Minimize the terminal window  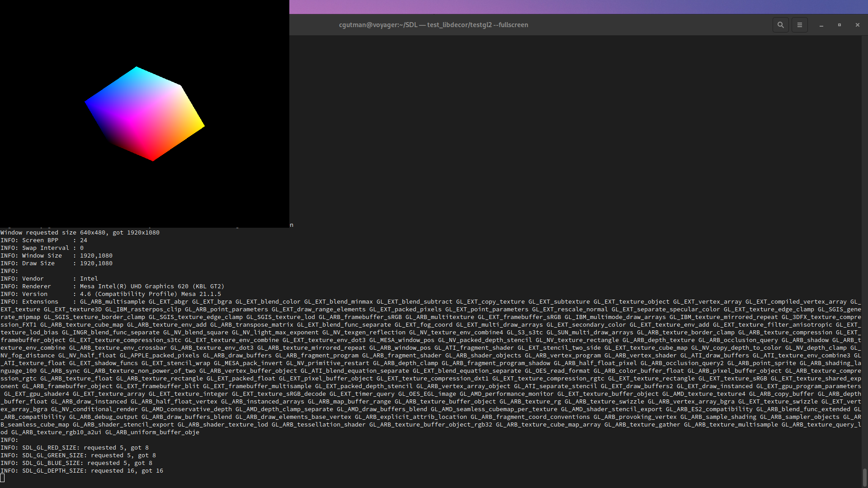pyautogui.click(x=821, y=25)
